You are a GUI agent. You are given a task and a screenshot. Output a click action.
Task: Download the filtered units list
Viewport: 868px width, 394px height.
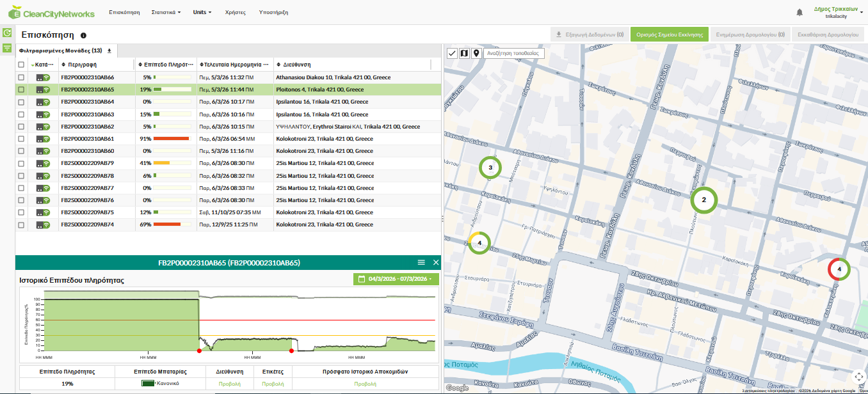click(x=109, y=51)
